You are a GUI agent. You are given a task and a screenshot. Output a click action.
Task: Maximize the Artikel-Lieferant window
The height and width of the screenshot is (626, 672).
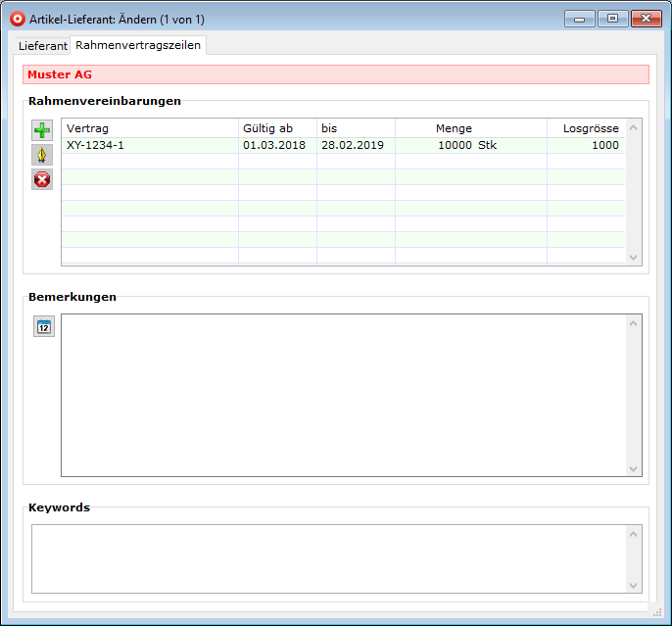click(x=612, y=19)
